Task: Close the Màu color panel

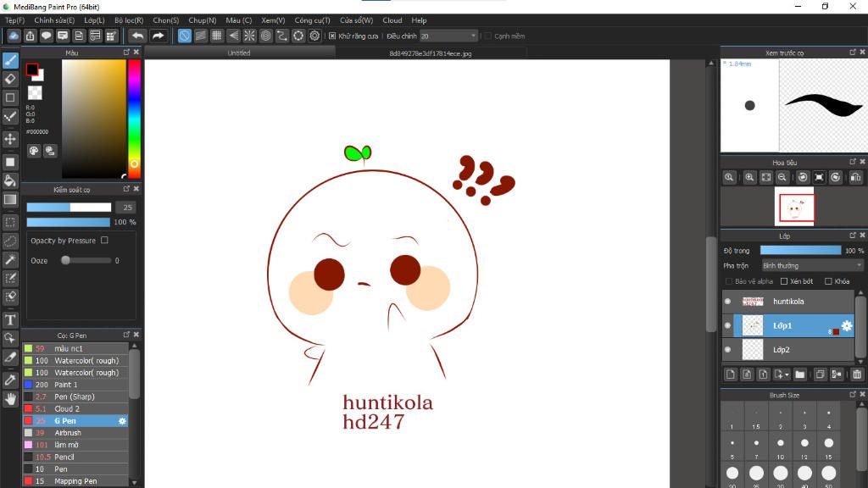Action: point(136,52)
